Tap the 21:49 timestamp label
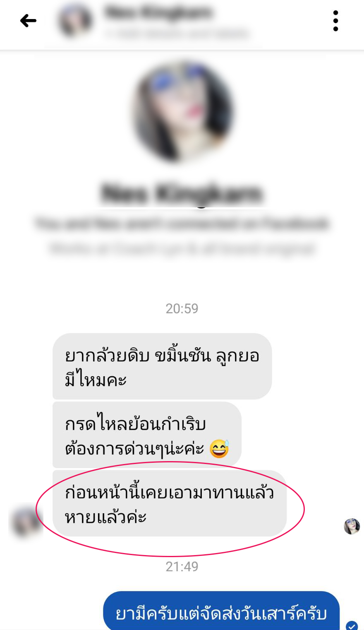This screenshot has width=364, height=630. [182, 566]
